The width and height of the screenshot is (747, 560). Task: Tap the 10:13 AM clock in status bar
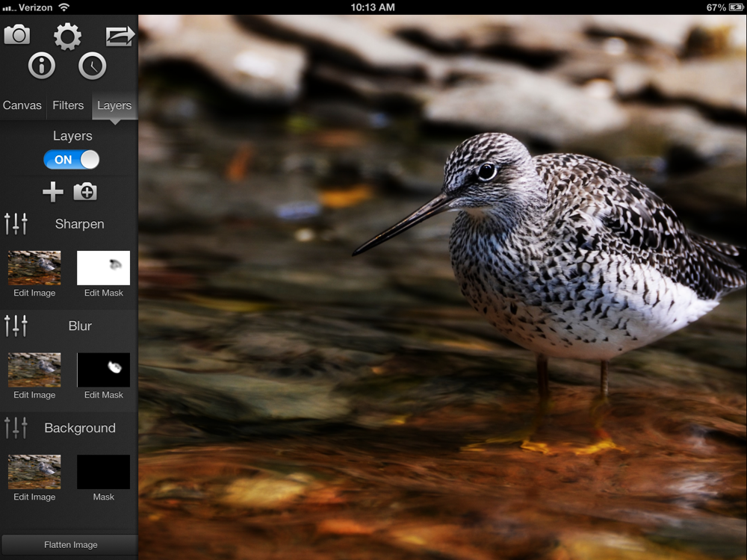[373, 7]
